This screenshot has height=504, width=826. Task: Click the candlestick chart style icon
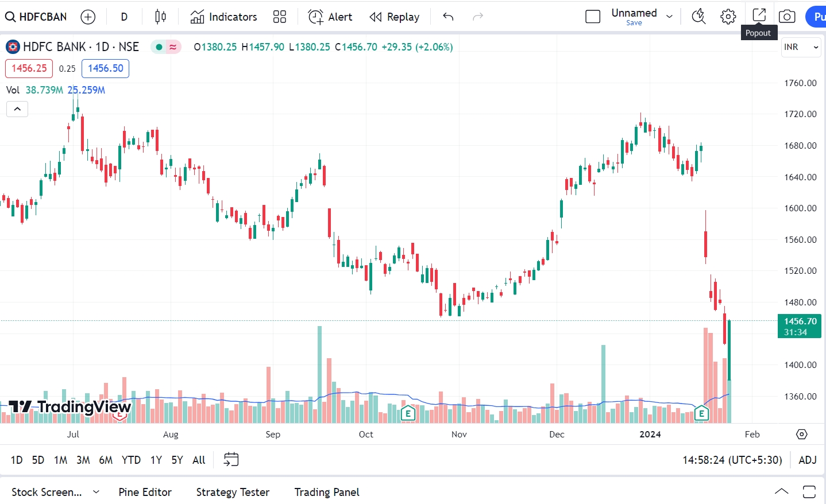coord(160,17)
